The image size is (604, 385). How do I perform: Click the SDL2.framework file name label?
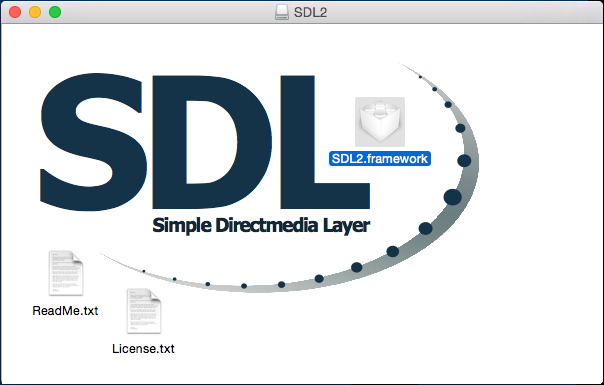[x=380, y=159]
